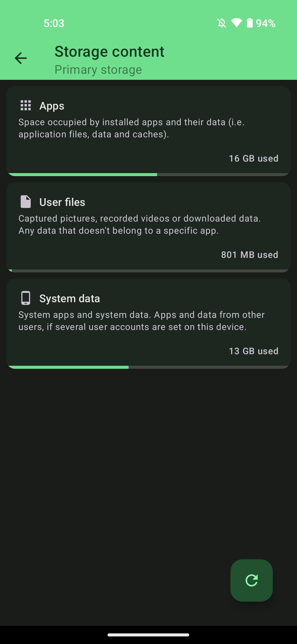The image size is (297, 644).
Task: Click the 16 GB used label
Action: coord(254,159)
